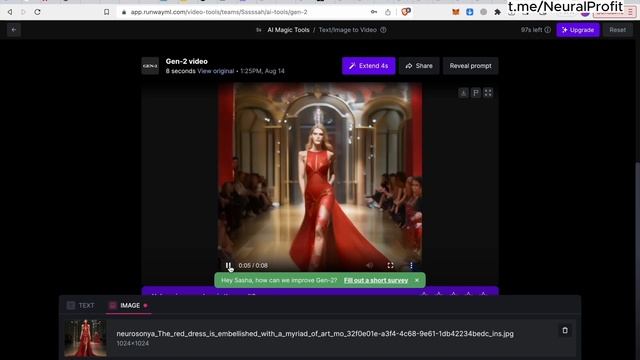Screen dimensions: 640x360
Task: Click Text/Image to Video breadcrumb
Action: coord(347,30)
